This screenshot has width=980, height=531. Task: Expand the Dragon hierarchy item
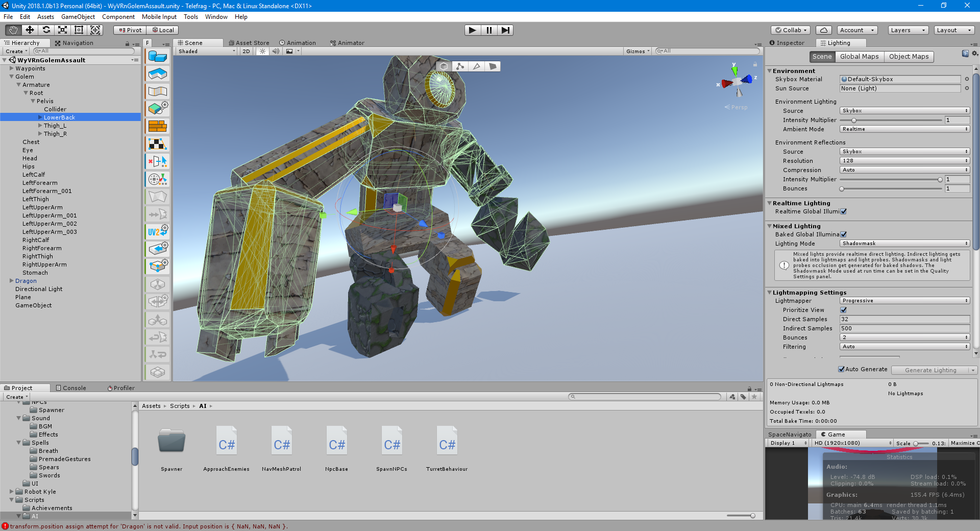pyautogui.click(x=11, y=281)
